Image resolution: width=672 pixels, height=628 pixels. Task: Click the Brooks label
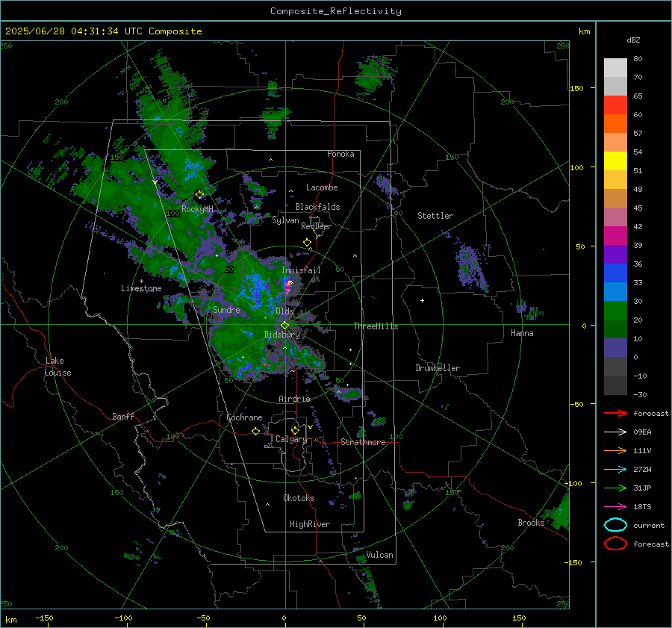(x=531, y=523)
